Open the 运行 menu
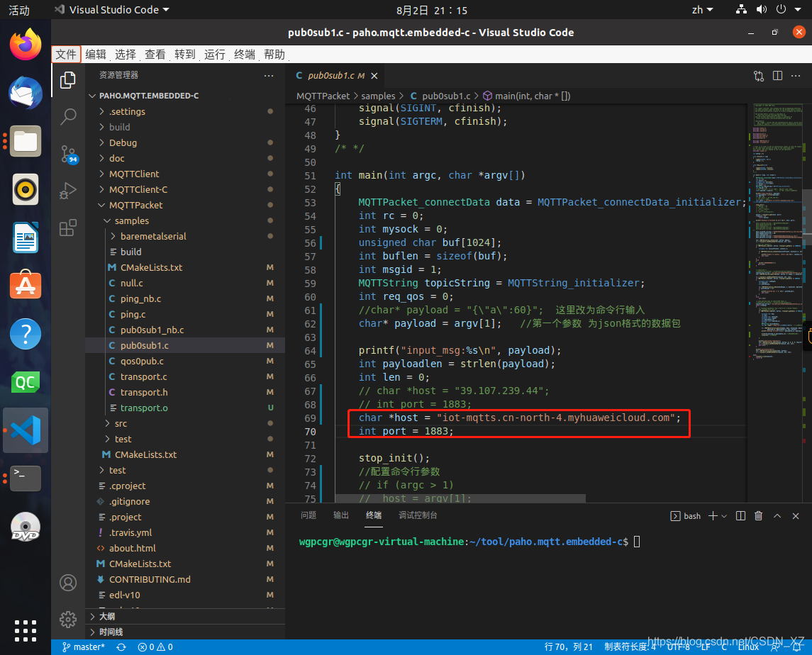 [215, 55]
